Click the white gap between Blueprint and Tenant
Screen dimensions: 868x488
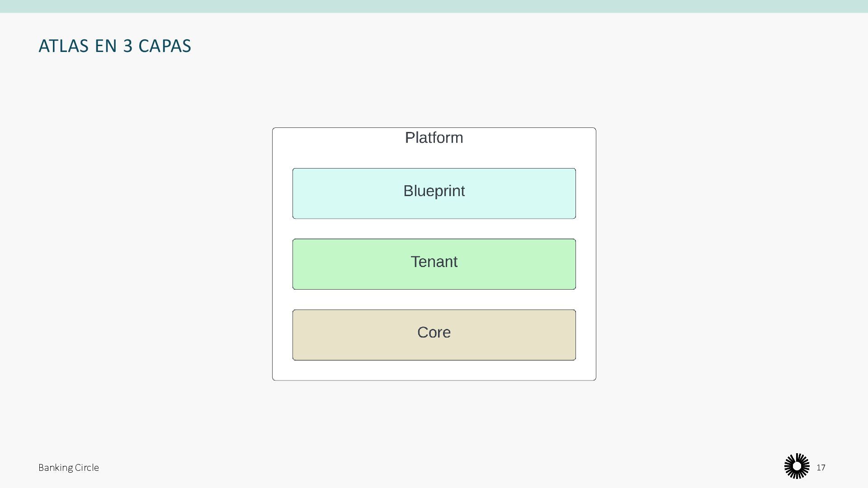click(434, 229)
